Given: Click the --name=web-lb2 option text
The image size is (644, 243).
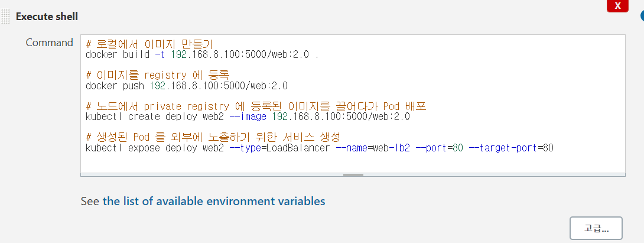Looking at the screenshot, I should click(373, 148).
